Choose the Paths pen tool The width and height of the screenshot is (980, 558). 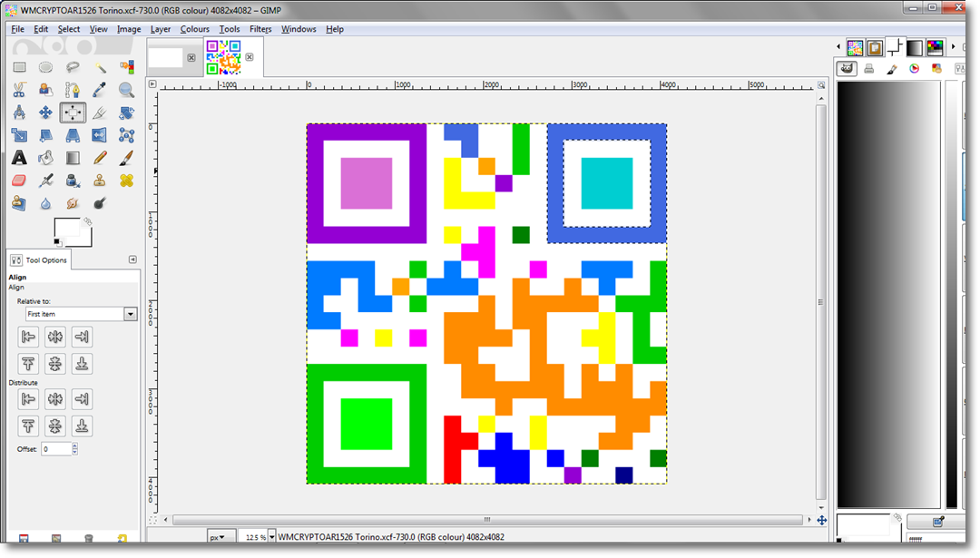[73, 90]
